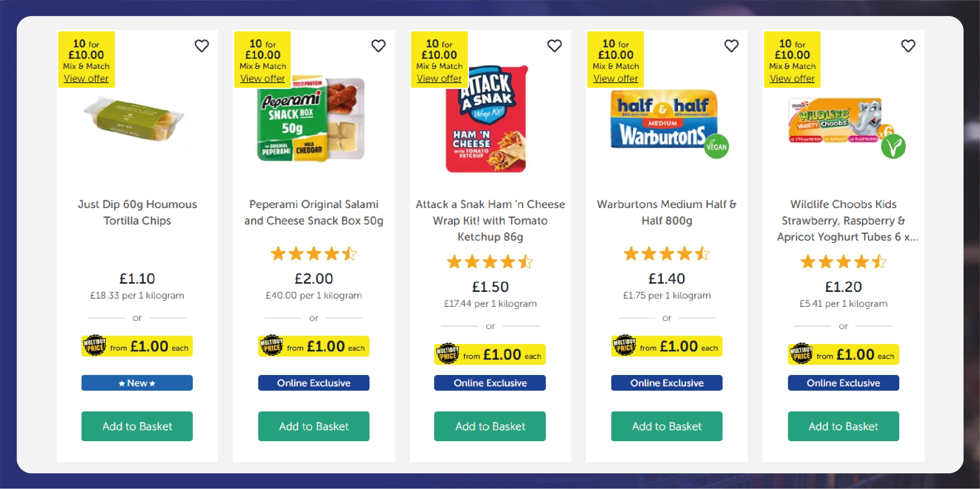Toggle favorite heart on Just Dip Houmous

pyautogui.click(x=202, y=45)
